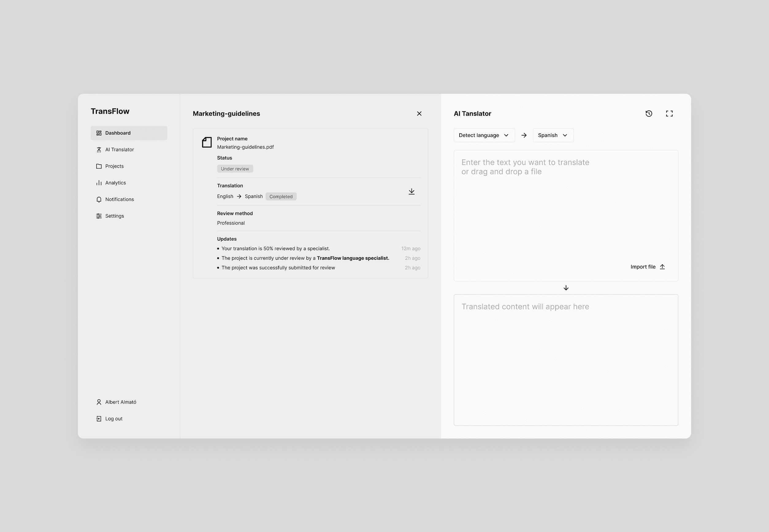Click the down arrow between text boxes
The width and height of the screenshot is (769, 532).
[x=566, y=288]
